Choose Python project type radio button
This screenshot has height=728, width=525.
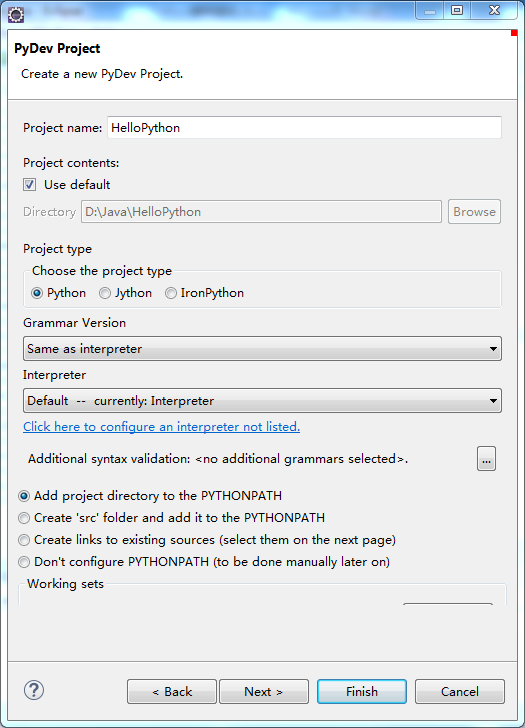(x=37, y=293)
